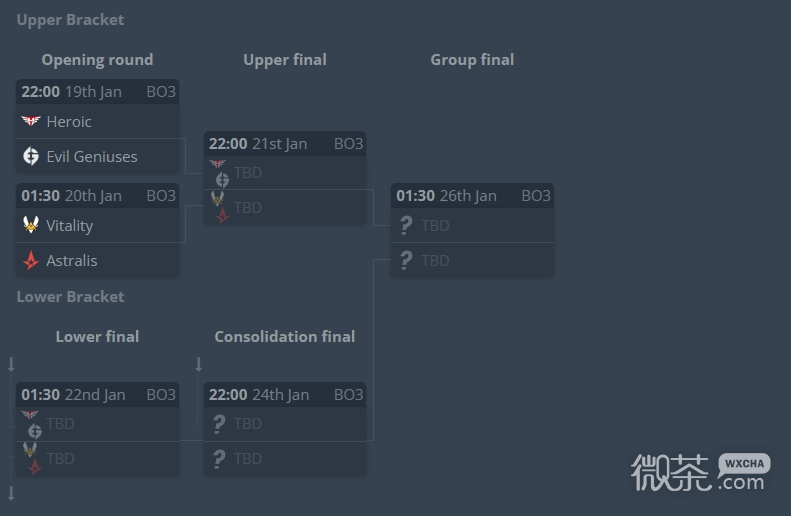The width and height of the screenshot is (791, 516).
Task: Open the Heroic team link
Action: (x=69, y=122)
